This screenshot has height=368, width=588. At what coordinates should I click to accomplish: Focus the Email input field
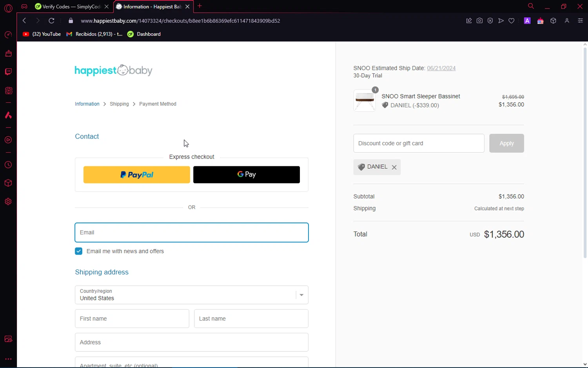(x=192, y=233)
